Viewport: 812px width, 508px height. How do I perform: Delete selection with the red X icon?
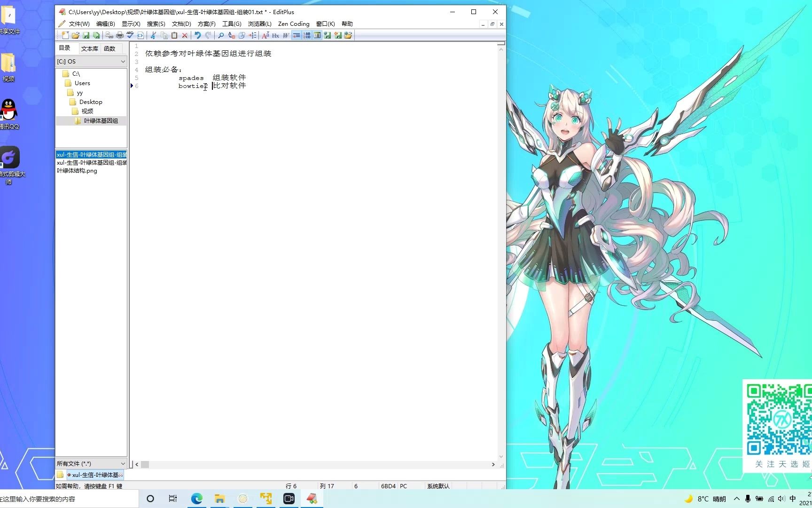point(185,35)
